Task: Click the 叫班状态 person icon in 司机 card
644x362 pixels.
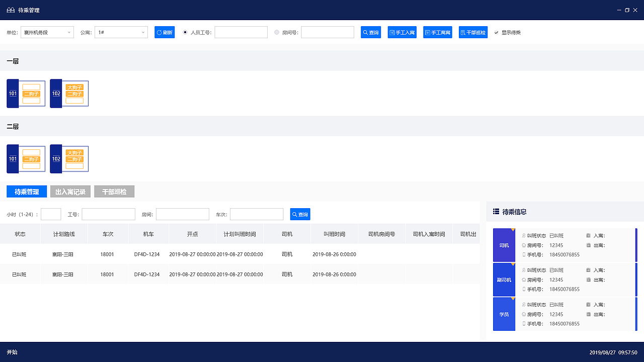Action: point(524,235)
